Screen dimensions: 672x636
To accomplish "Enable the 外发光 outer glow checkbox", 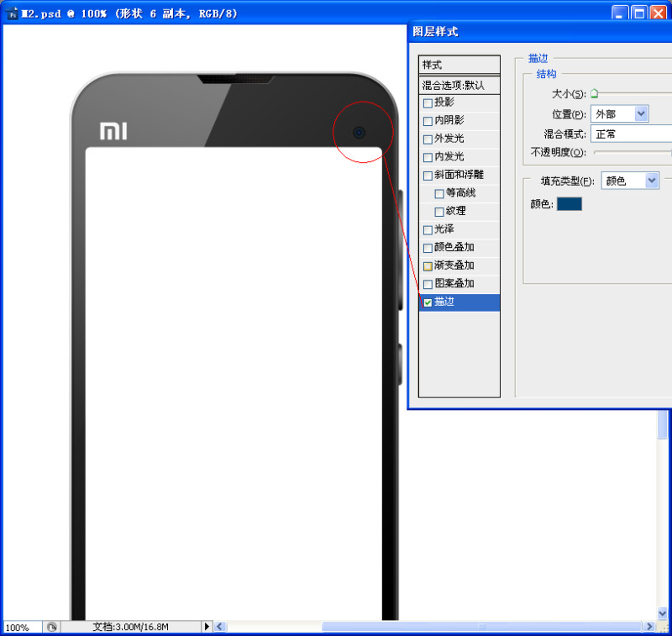I will tap(428, 139).
